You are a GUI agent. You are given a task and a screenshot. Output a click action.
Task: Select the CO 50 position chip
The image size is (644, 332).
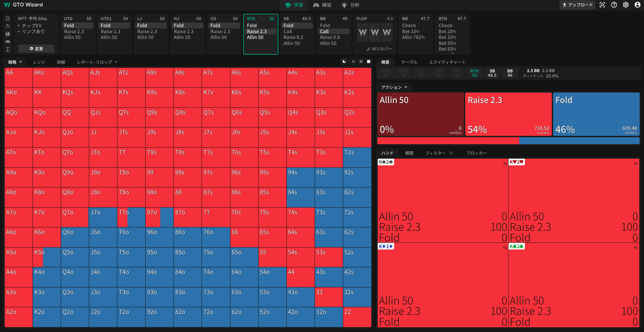(457, 73)
